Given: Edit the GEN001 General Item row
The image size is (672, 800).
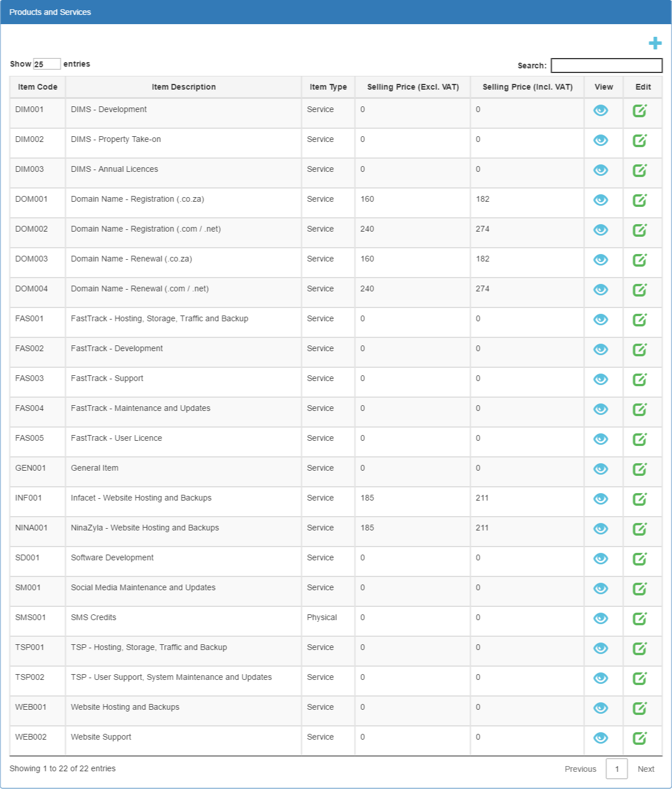Looking at the screenshot, I should 640,469.
